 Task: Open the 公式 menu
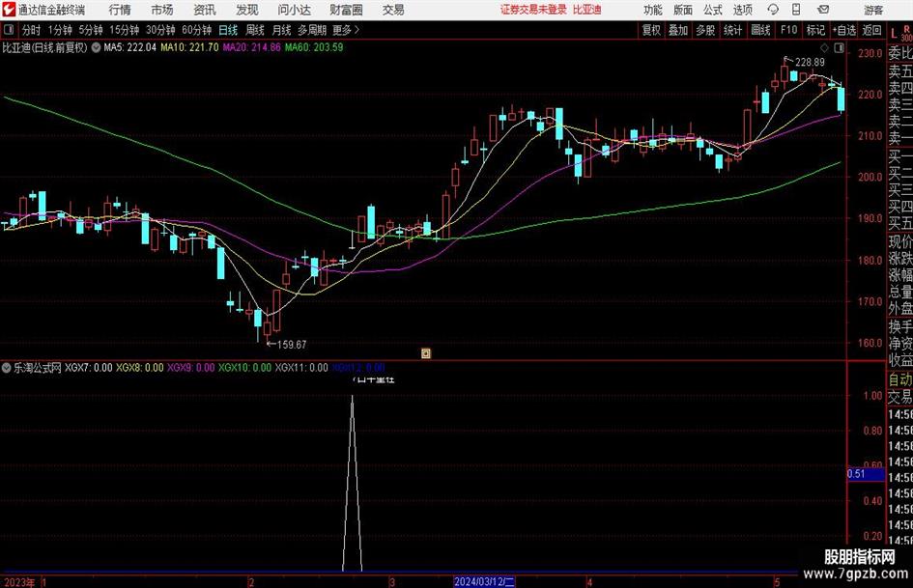[712, 10]
